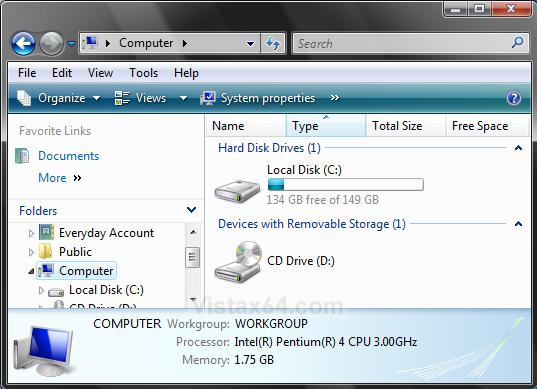
Task: Click the greyed Forward navigation arrow
Action: pyautogui.click(x=51, y=43)
